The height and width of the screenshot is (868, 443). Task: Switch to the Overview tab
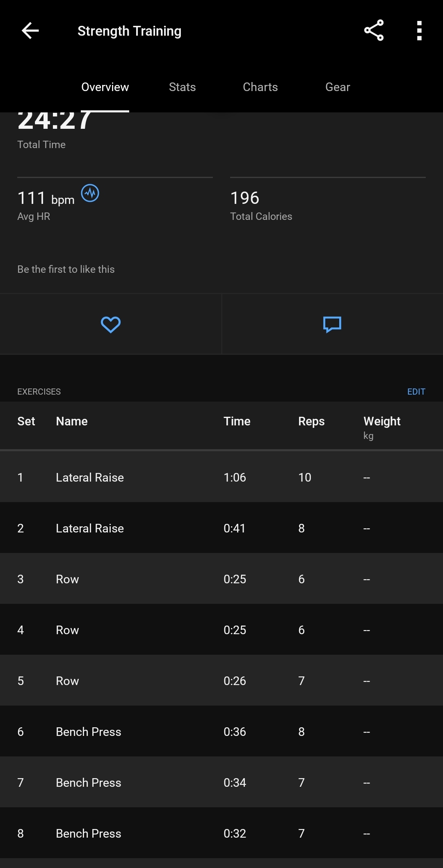click(105, 87)
